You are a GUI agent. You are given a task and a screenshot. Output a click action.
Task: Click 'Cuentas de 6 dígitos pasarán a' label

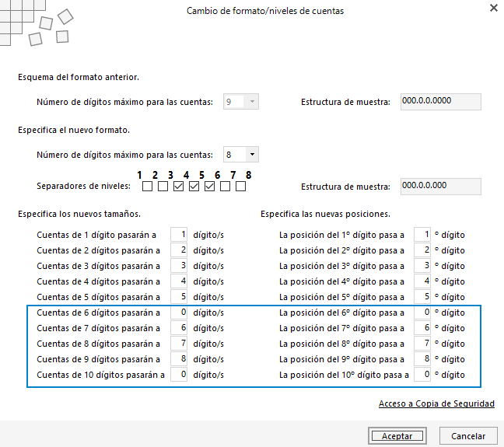[x=98, y=313]
